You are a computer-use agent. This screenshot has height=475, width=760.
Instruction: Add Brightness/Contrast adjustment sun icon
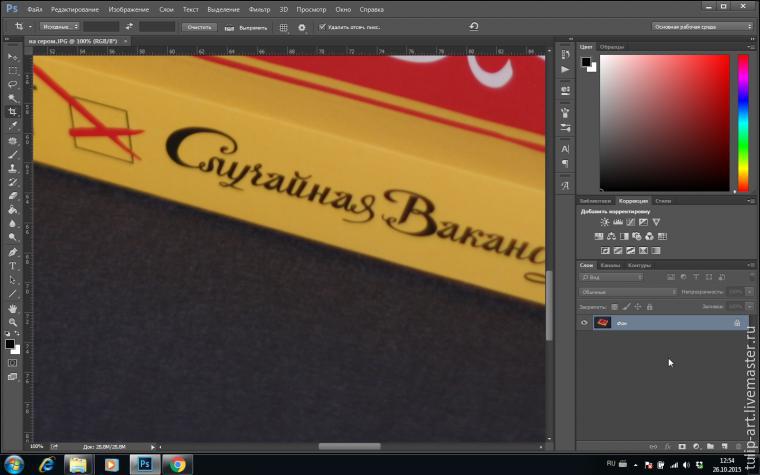[605, 222]
